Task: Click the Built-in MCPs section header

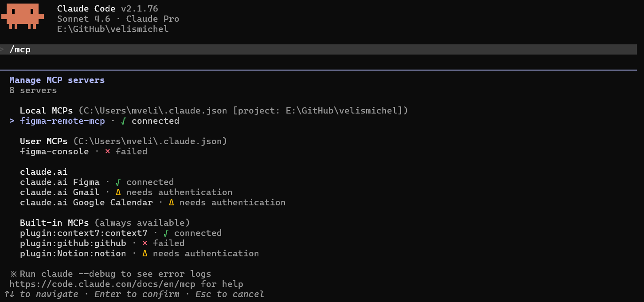Action: click(x=55, y=223)
